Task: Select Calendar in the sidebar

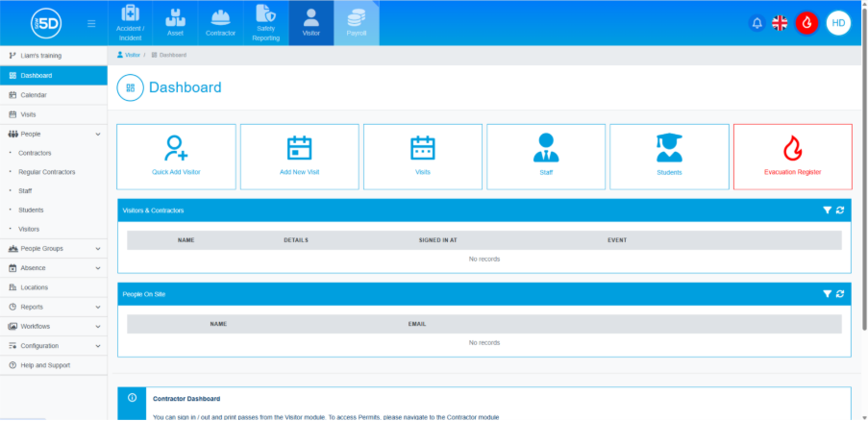Action: click(x=34, y=95)
